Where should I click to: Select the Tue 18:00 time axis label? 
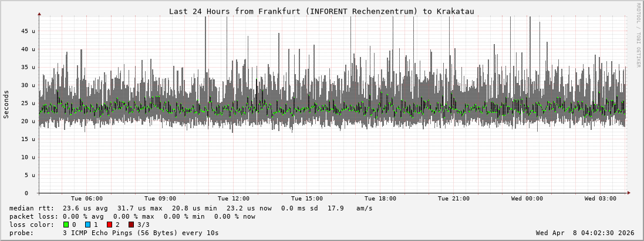tap(380, 199)
